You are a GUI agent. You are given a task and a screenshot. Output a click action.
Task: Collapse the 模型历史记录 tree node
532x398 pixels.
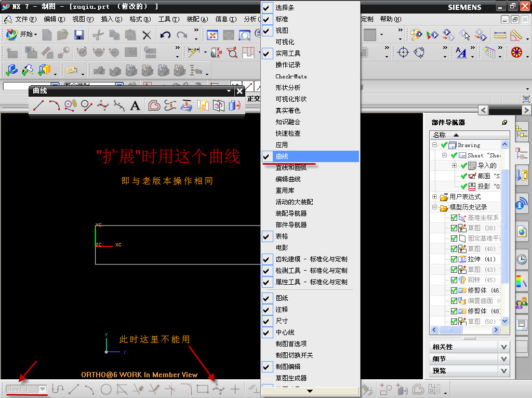click(x=434, y=207)
